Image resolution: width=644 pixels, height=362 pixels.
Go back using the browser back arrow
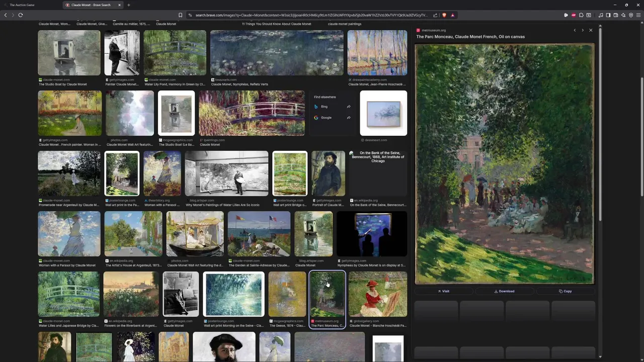[x=6, y=15]
